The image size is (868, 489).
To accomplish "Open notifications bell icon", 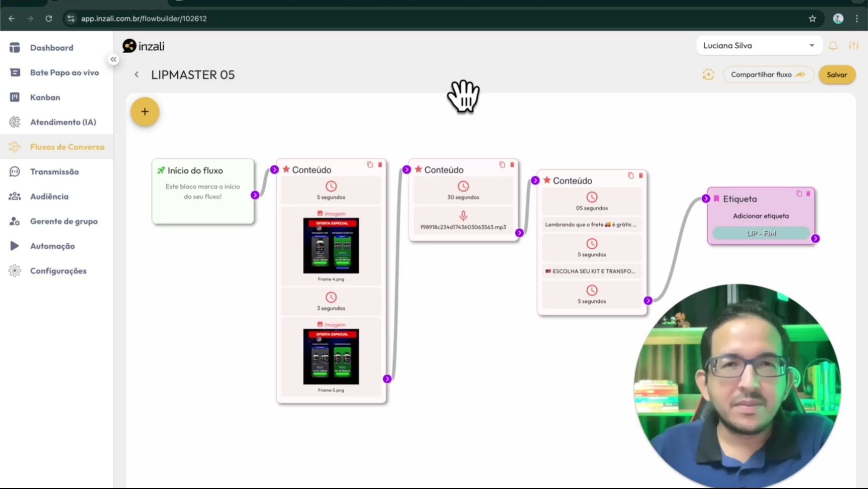I will click(833, 46).
